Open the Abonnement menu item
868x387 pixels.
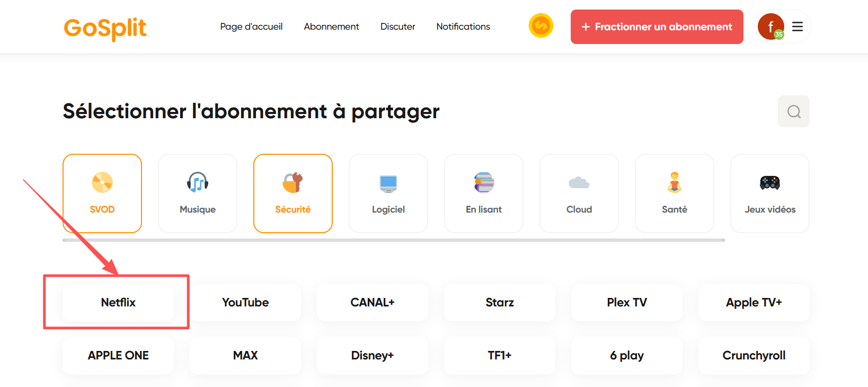pos(331,27)
